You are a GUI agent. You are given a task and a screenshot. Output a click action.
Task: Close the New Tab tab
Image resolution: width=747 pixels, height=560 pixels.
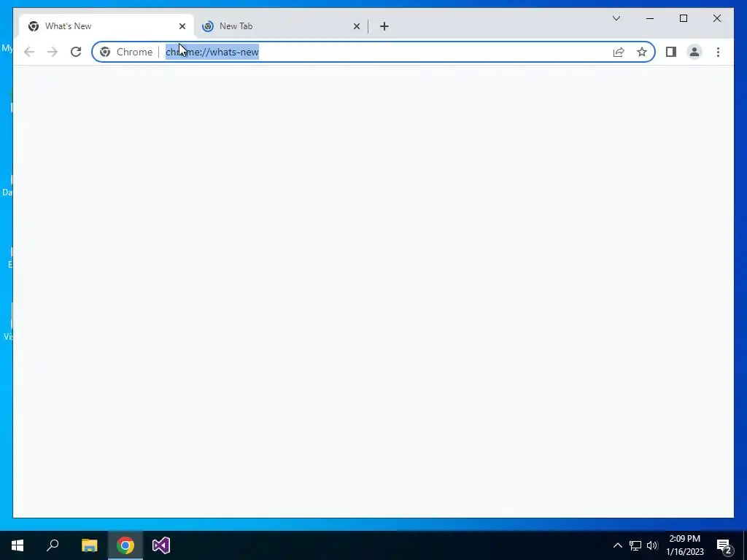[x=356, y=26]
